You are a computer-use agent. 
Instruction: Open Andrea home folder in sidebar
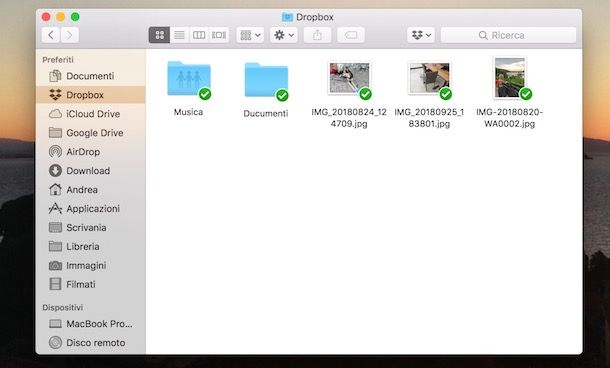(x=90, y=190)
